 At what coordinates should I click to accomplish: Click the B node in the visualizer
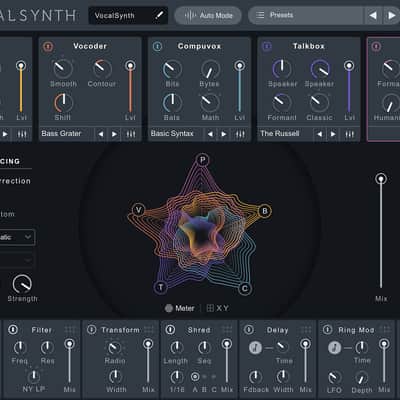[265, 211]
